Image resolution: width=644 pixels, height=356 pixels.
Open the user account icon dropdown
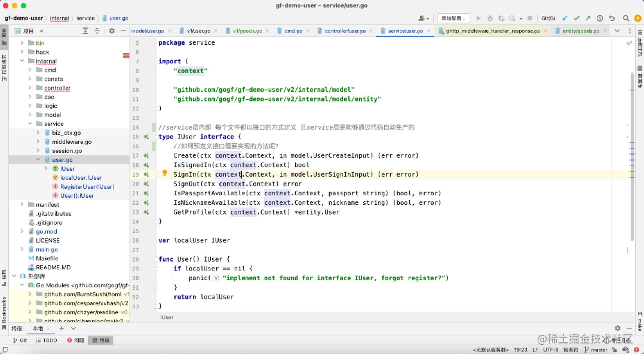click(x=423, y=18)
